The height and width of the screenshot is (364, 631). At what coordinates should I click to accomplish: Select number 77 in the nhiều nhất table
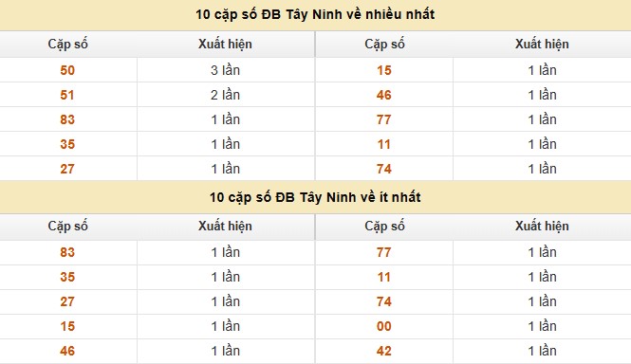(384, 119)
